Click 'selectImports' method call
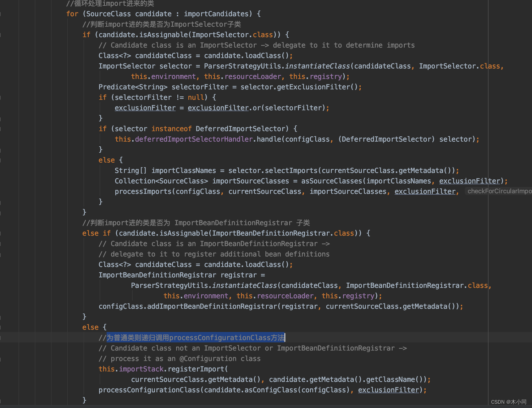Viewport: 532px width, 408px height. coord(291,170)
